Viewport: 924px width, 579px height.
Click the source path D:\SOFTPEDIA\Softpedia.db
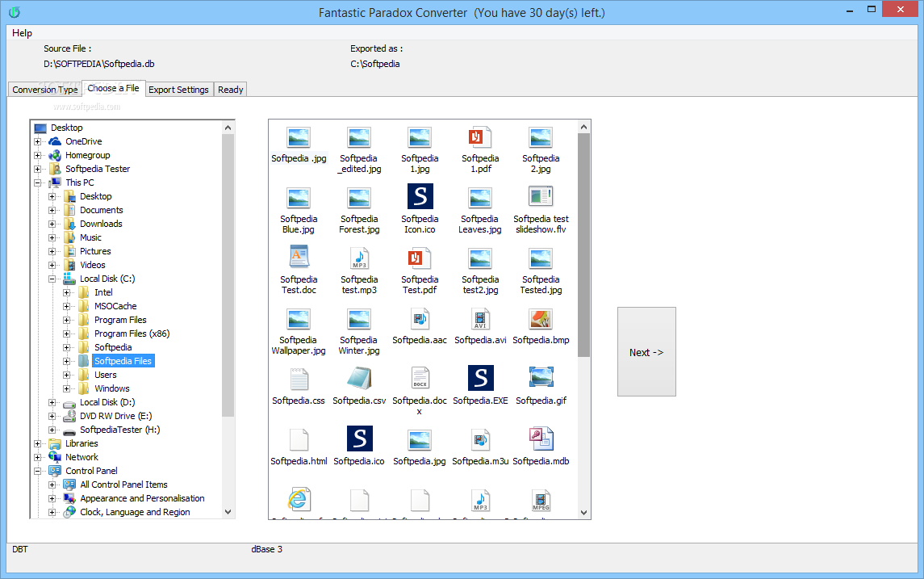pos(99,64)
